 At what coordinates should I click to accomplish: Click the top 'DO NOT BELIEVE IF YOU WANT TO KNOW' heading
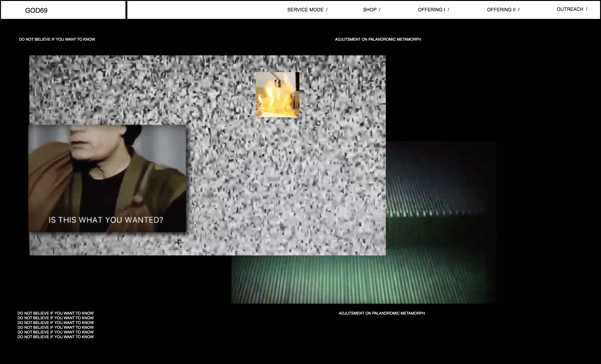tap(57, 39)
